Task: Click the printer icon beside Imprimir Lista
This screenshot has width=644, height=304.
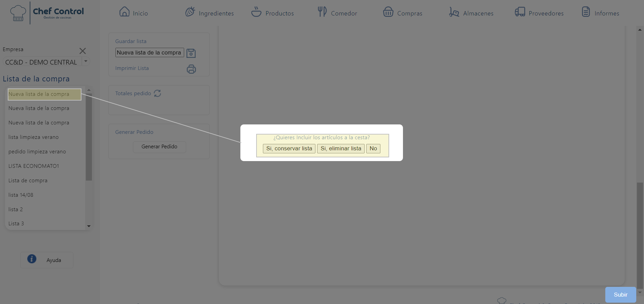Action: coord(191,69)
